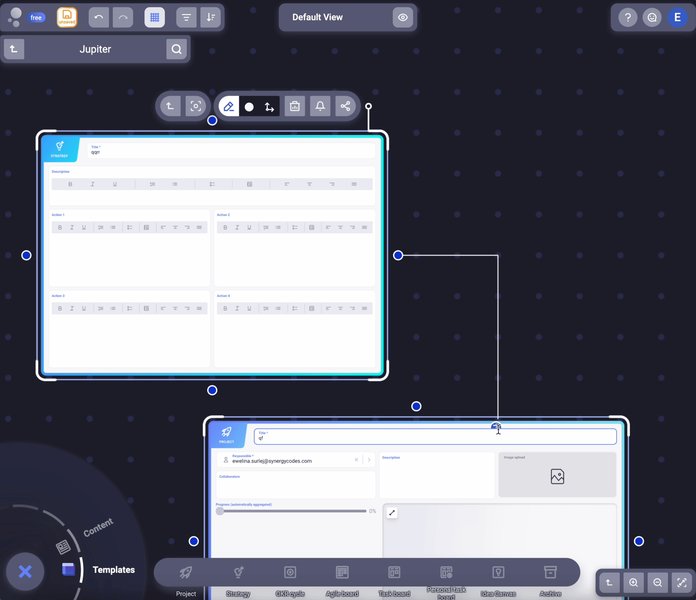The width and height of the screenshot is (696, 600).
Task: Zoom in on the canvas
Action: coord(633,583)
